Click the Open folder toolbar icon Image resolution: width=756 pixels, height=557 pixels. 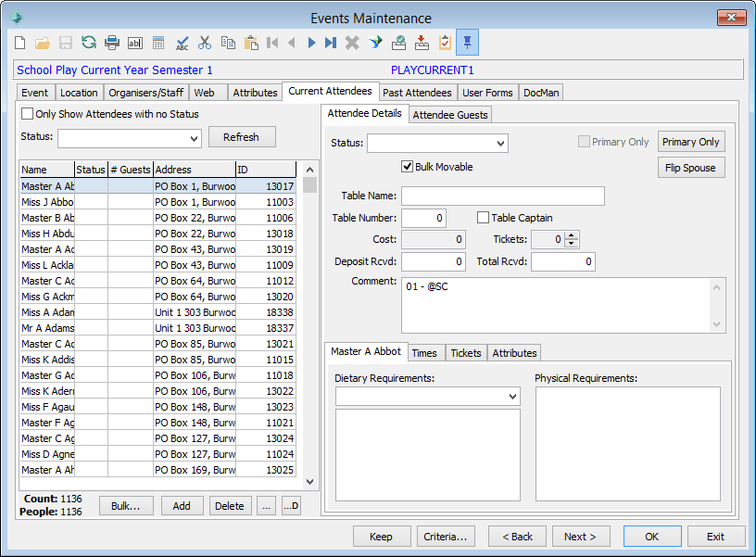43,43
